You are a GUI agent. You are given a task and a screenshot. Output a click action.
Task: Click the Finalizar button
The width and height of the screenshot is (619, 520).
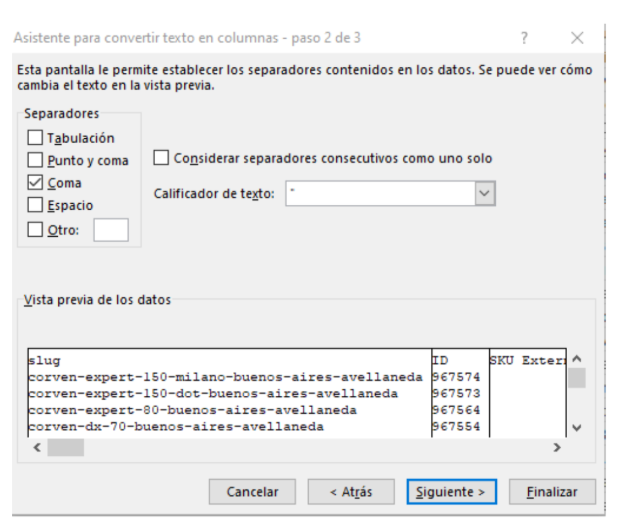[552, 492]
